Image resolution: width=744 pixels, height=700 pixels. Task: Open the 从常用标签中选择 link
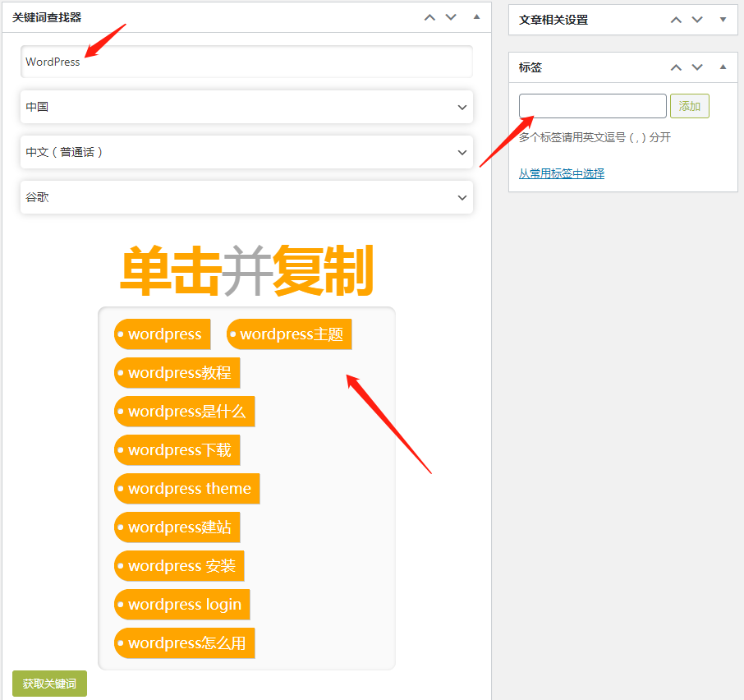coord(562,173)
